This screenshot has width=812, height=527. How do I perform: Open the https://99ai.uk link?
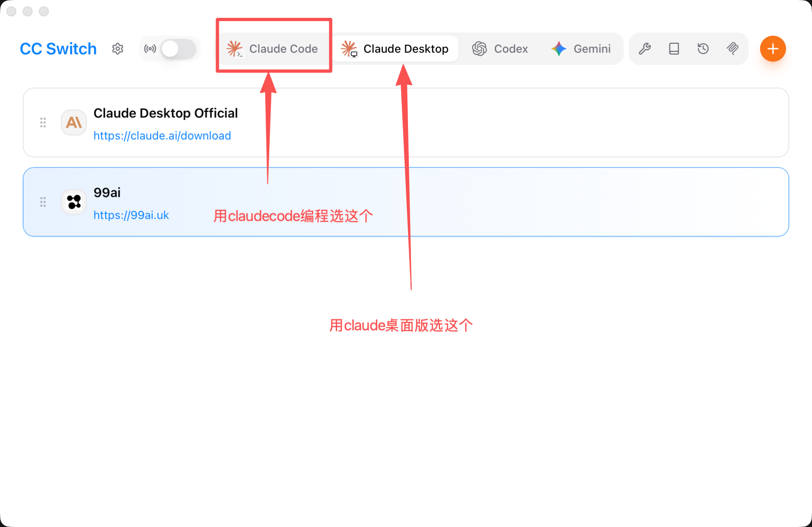(131, 215)
